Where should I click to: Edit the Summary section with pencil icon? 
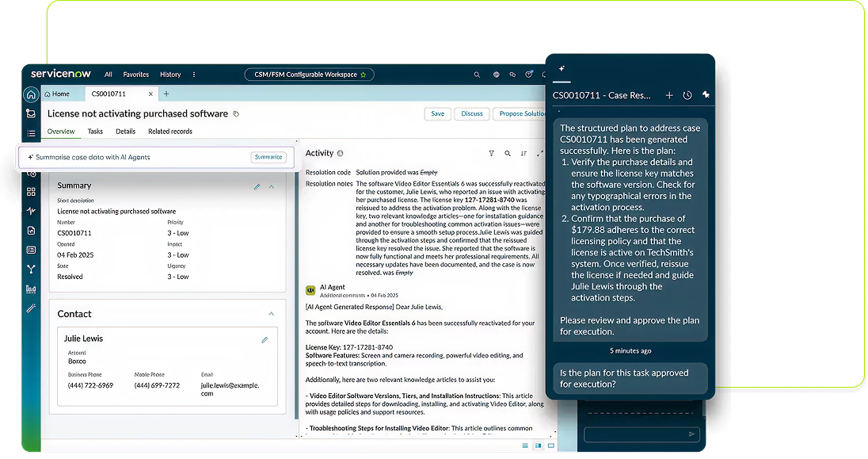tap(257, 186)
